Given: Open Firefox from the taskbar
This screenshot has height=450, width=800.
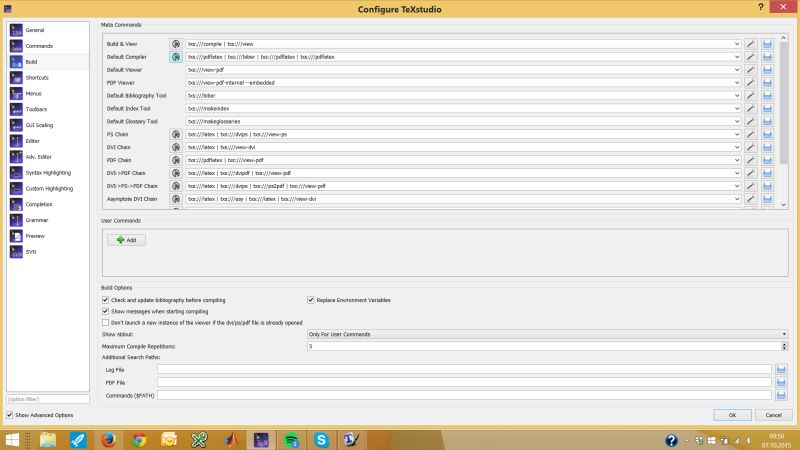Looking at the screenshot, I should pyautogui.click(x=108, y=439).
